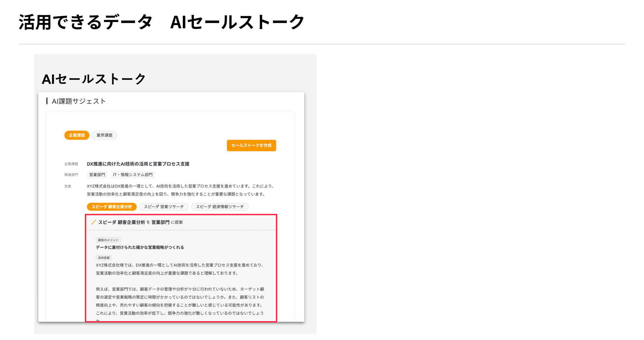Click the DX推進に向けたAI技術の活用 issue title
The width and height of the screenshot is (644, 340).
138,164
